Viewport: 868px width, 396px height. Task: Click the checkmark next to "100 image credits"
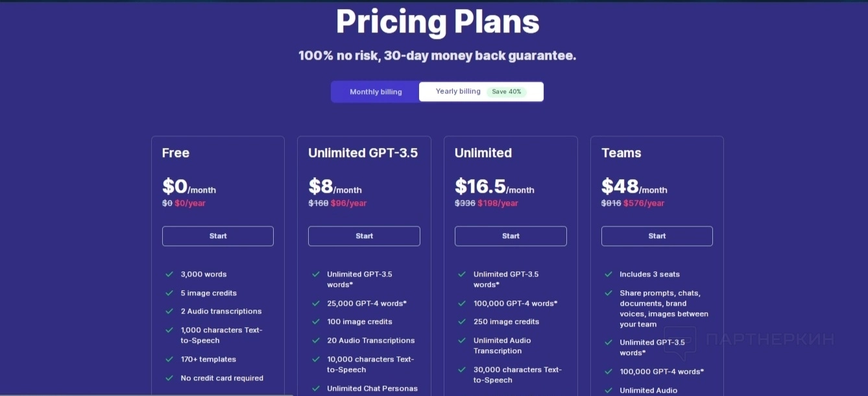pos(316,322)
